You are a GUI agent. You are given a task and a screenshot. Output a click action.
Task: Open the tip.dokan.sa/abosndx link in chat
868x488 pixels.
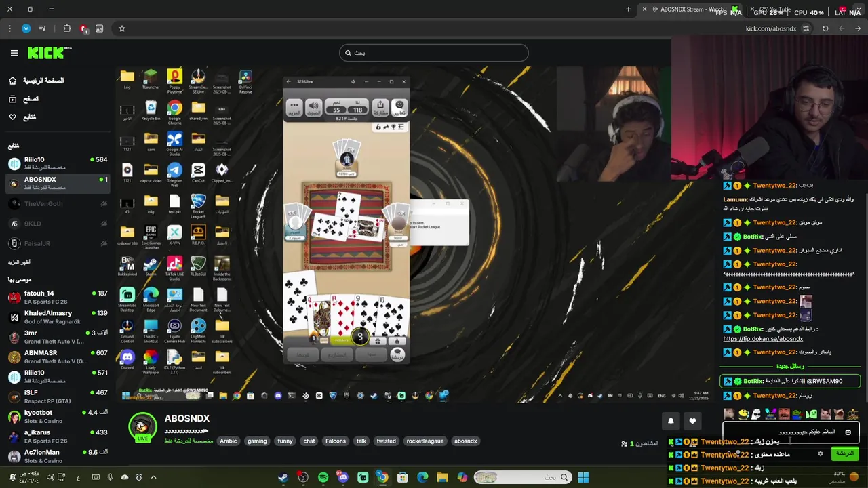tap(763, 338)
